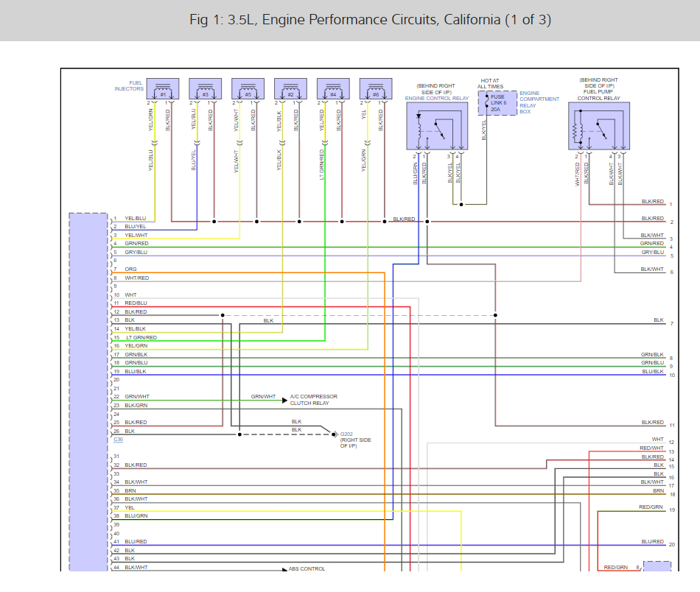Click the G202 ground label

point(346,434)
